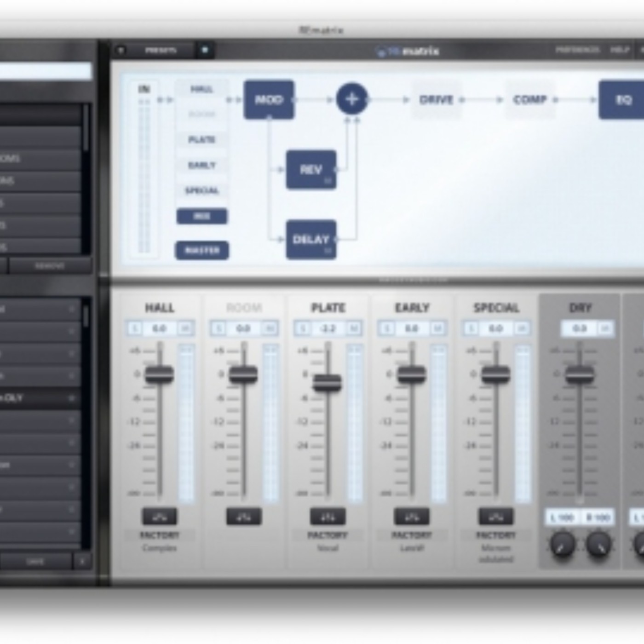
Task: Mute the HALL channel
Action: [185, 328]
